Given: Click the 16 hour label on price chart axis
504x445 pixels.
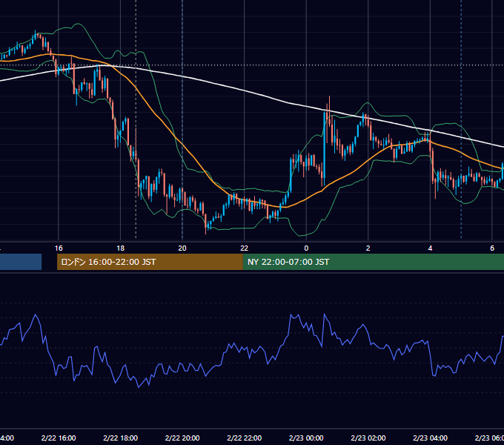Looking at the screenshot, I should pos(59,248).
